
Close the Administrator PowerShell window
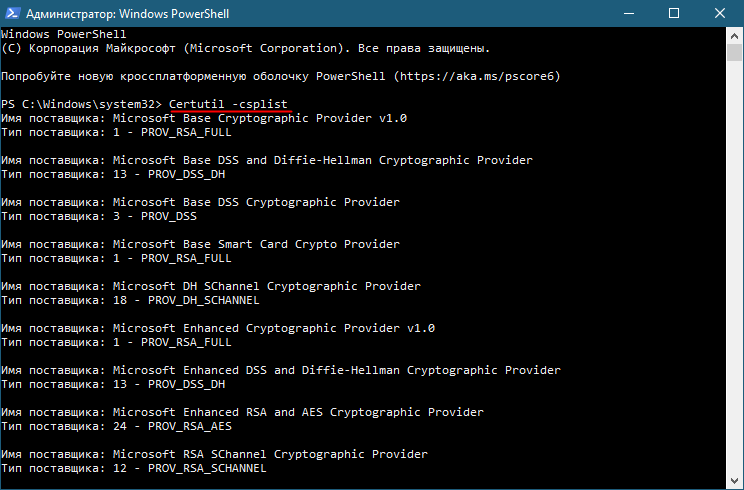(720, 13)
